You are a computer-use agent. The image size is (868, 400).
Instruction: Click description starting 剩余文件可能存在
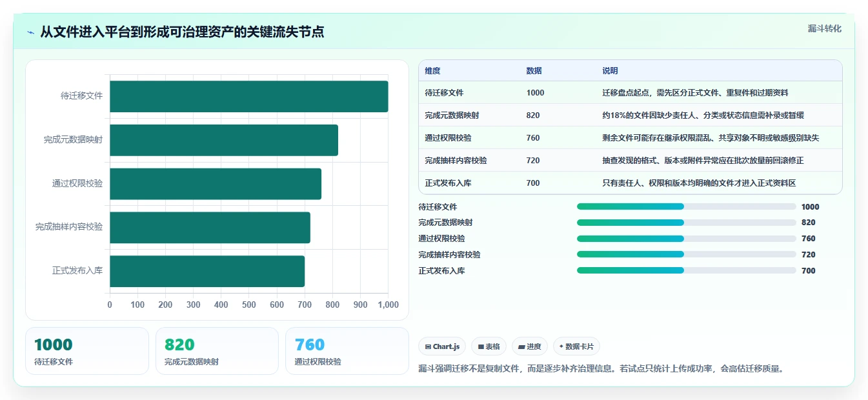point(711,138)
